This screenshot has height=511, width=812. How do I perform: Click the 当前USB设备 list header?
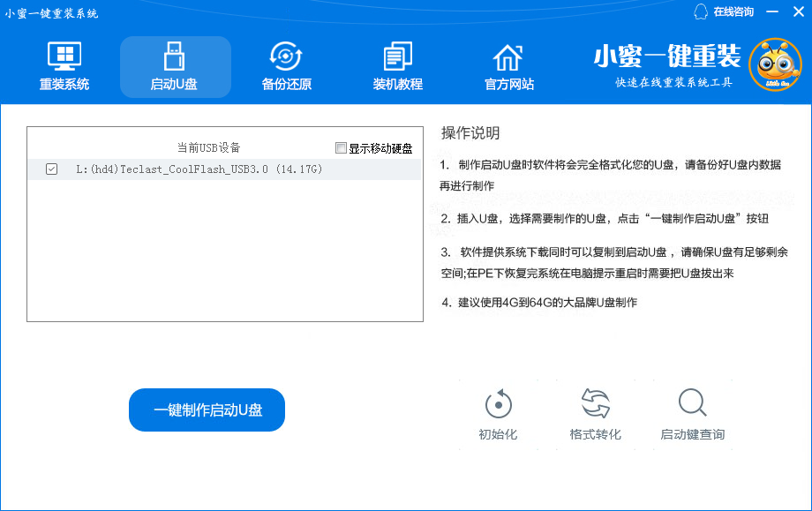(x=208, y=147)
